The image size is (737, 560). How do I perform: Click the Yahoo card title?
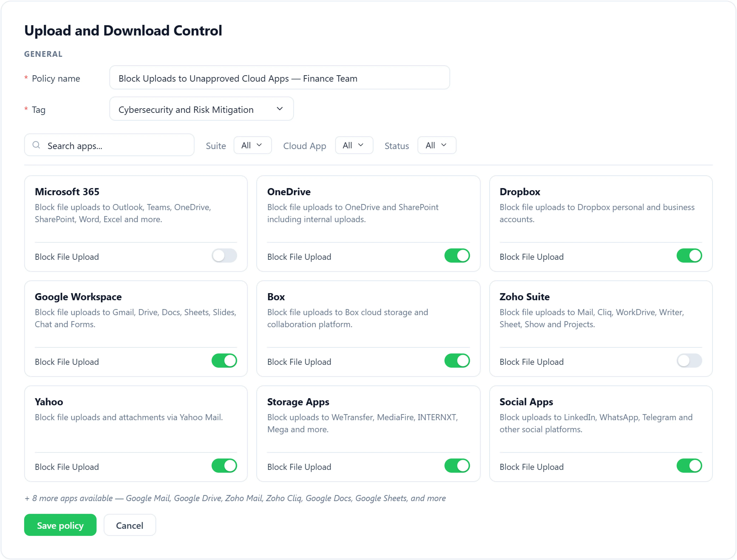point(49,402)
